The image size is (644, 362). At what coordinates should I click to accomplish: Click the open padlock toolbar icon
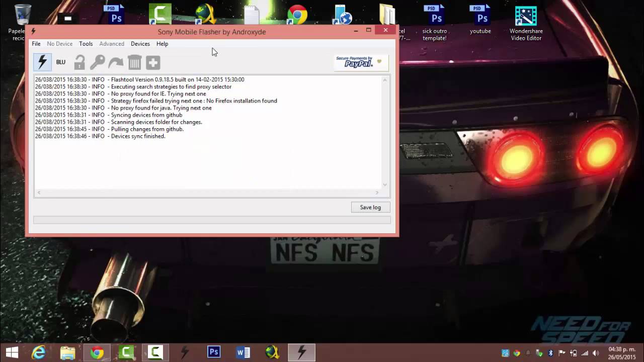coord(79,62)
